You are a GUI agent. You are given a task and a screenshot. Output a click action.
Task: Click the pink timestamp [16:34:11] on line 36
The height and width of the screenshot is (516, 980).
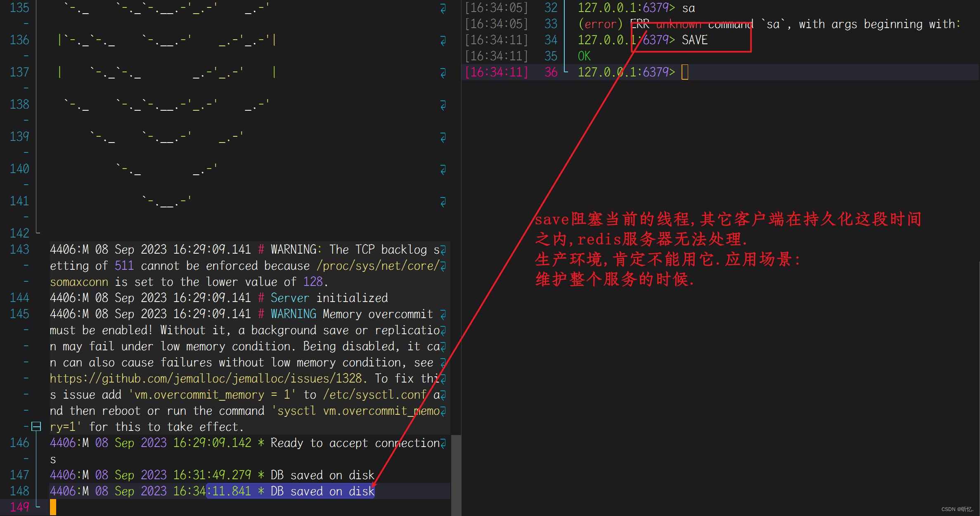pyautogui.click(x=497, y=72)
